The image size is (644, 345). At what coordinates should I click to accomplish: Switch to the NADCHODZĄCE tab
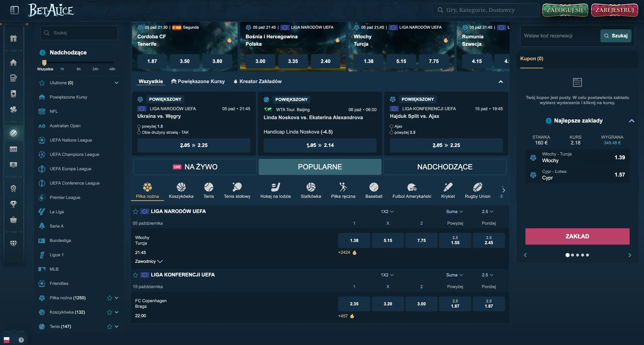(445, 167)
